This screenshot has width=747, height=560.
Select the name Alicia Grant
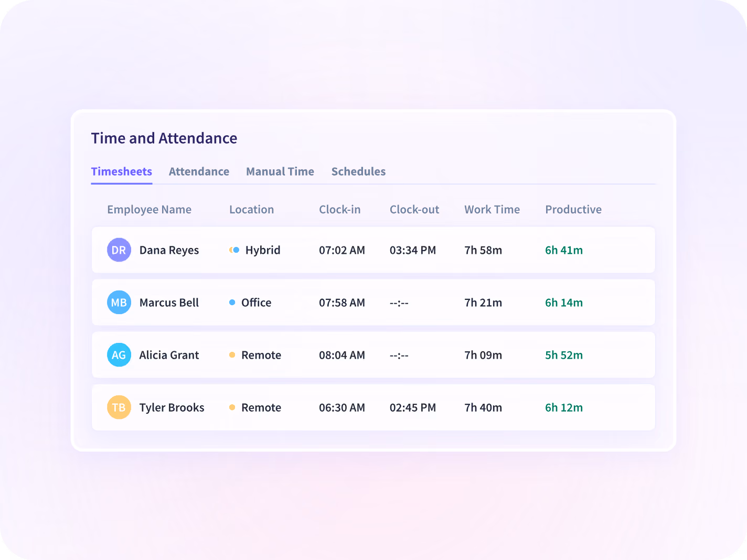point(169,355)
